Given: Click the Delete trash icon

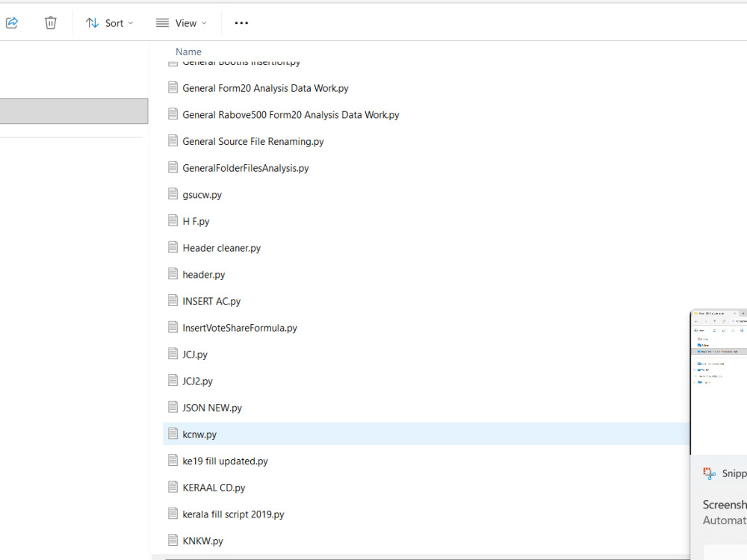Looking at the screenshot, I should pos(51,23).
